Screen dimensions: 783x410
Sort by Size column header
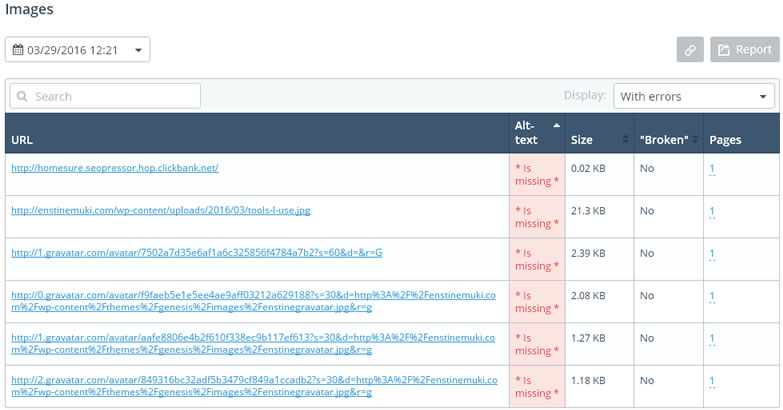coord(581,140)
